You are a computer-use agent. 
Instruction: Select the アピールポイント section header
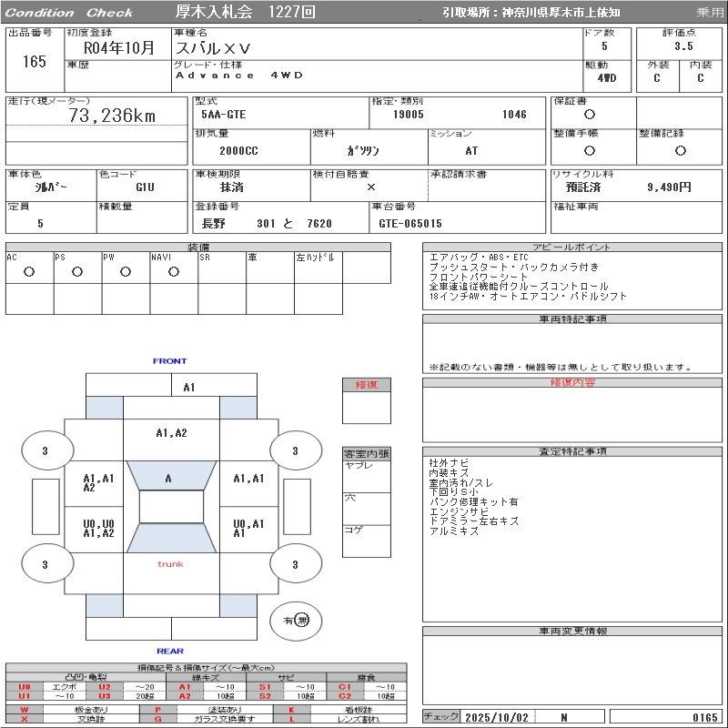click(x=571, y=248)
